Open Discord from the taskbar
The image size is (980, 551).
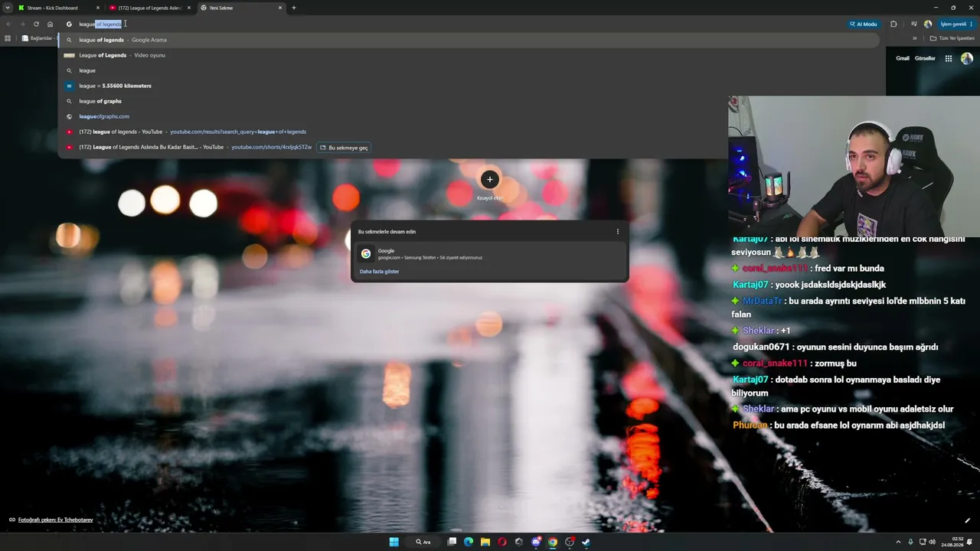(536, 542)
